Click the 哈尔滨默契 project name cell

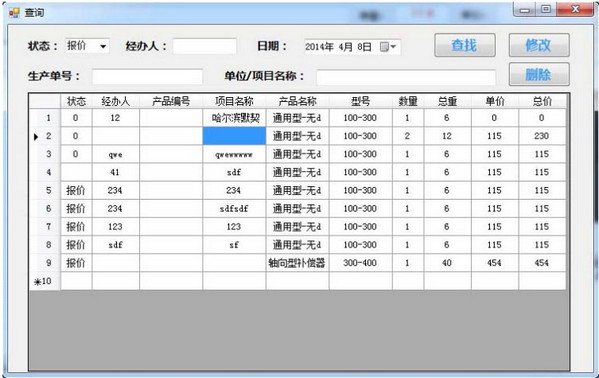click(x=234, y=118)
